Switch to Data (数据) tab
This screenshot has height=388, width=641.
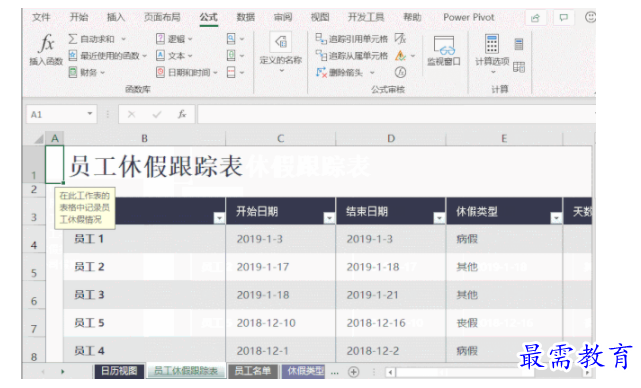(246, 17)
